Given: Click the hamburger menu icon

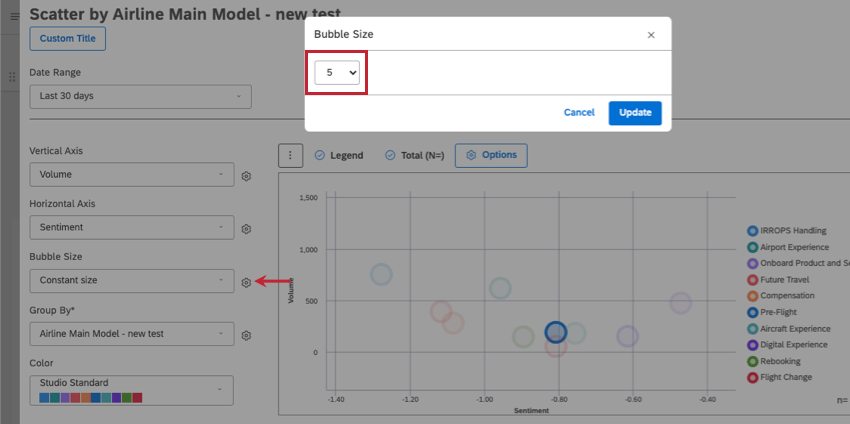Looking at the screenshot, I should pyautogui.click(x=14, y=16).
